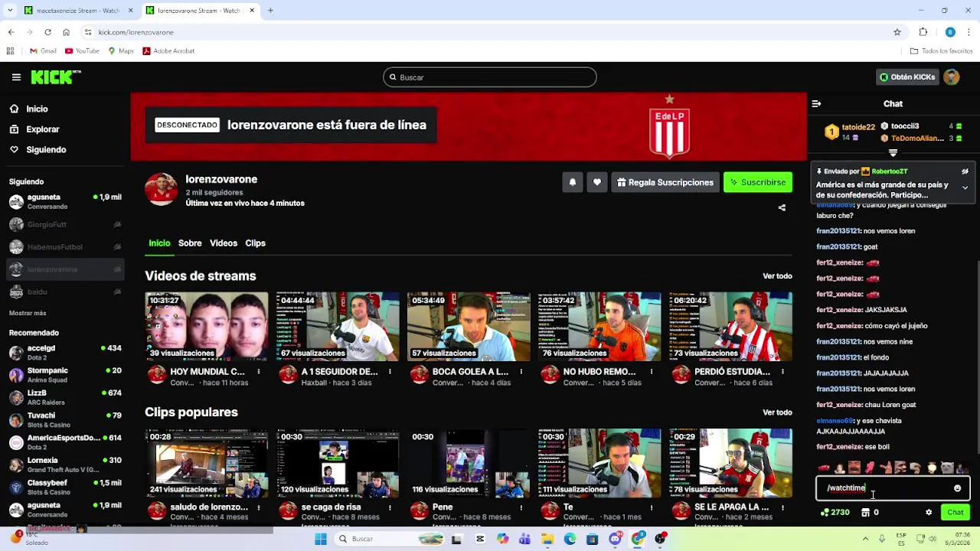The width and height of the screenshot is (980, 551).
Task: Go back in browser history
Action: tap(11, 32)
